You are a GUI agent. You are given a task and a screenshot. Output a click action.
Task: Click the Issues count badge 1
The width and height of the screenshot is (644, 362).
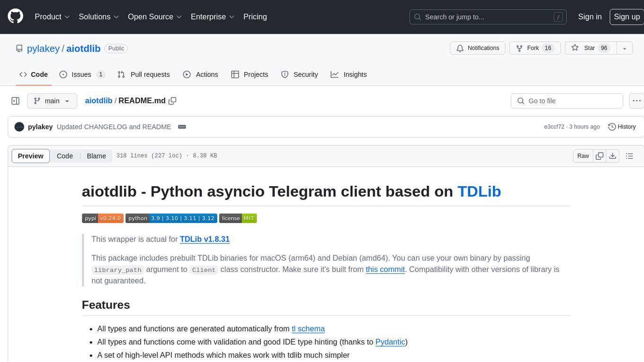click(x=100, y=74)
